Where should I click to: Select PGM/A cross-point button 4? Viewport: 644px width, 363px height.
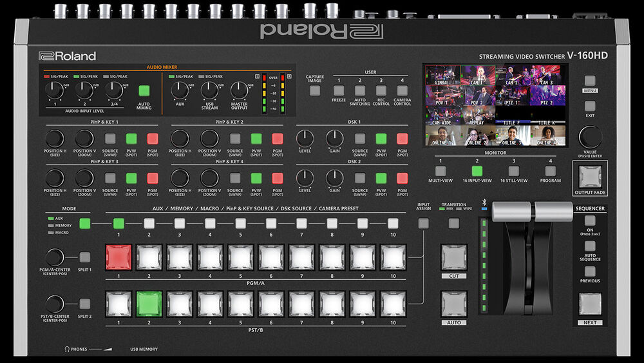[211, 257]
